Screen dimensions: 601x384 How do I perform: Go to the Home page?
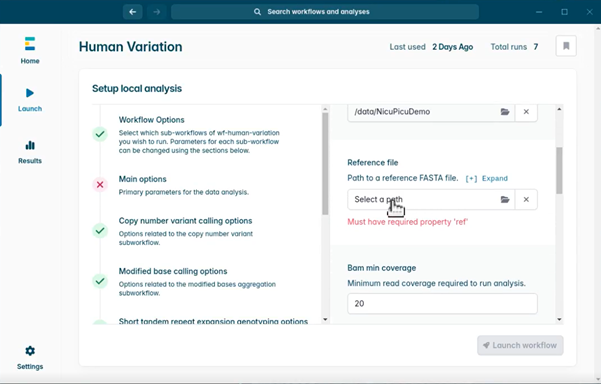tap(30, 51)
